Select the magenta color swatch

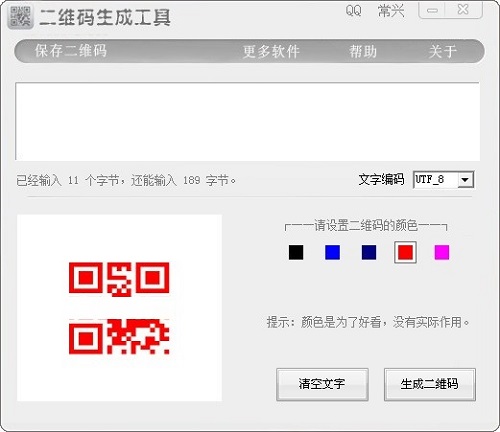click(x=442, y=252)
